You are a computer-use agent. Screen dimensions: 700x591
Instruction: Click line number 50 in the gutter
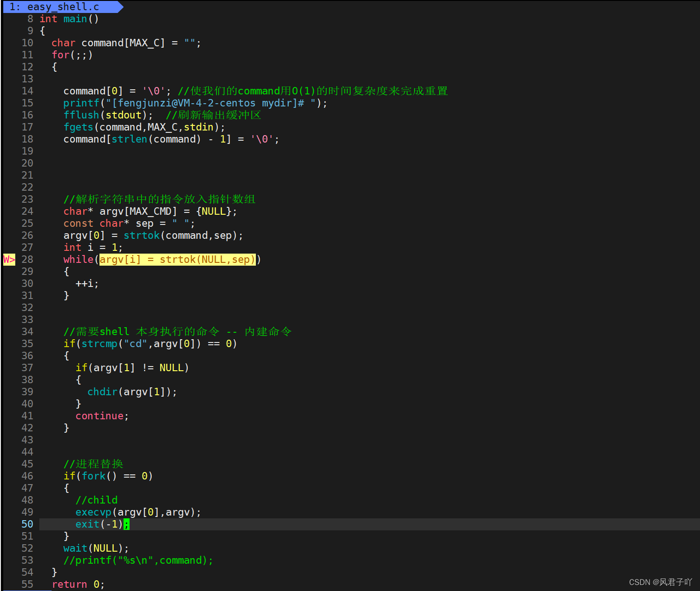pyautogui.click(x=27, y=524)
